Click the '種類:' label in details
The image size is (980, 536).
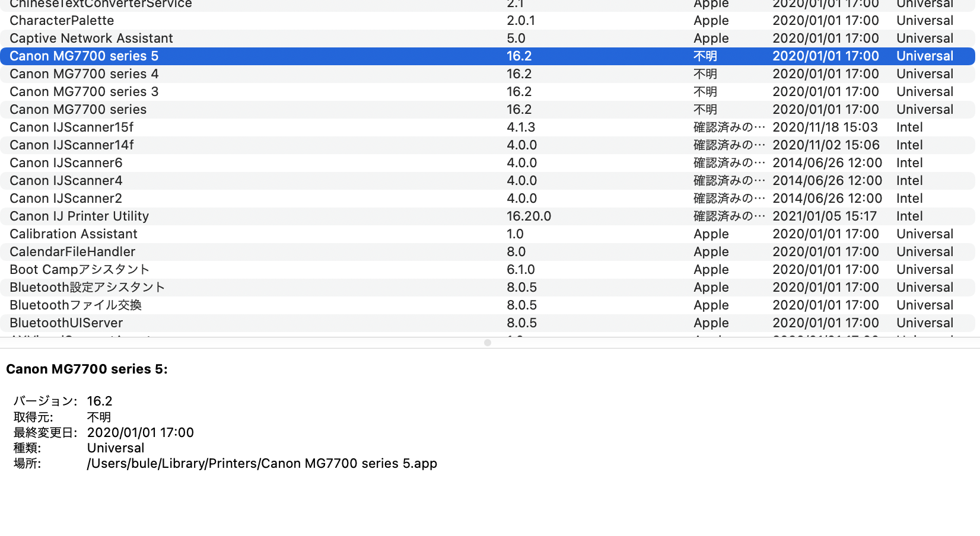pyautogui.click(x=27, y=448)
